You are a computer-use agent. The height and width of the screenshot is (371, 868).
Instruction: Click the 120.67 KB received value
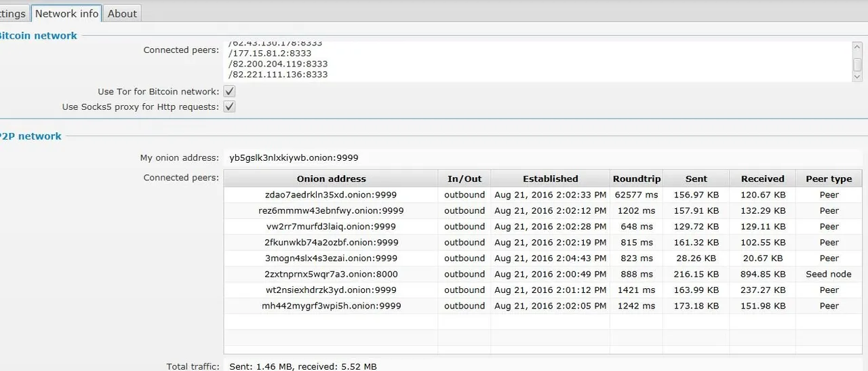762,195
